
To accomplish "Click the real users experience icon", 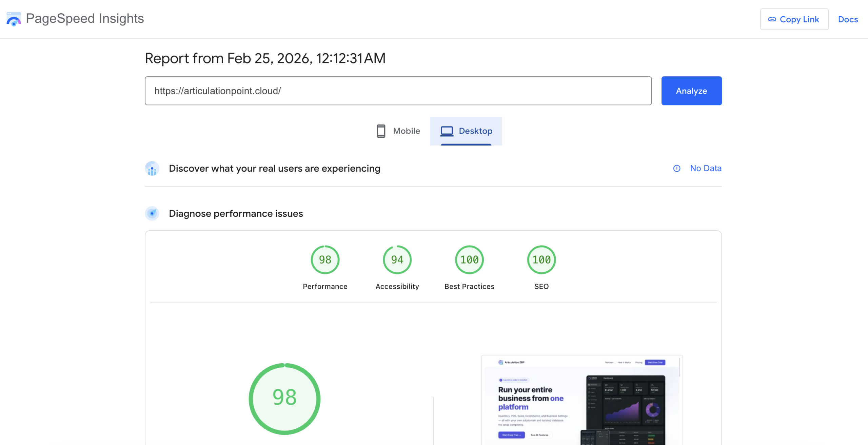I will point(152,168).
